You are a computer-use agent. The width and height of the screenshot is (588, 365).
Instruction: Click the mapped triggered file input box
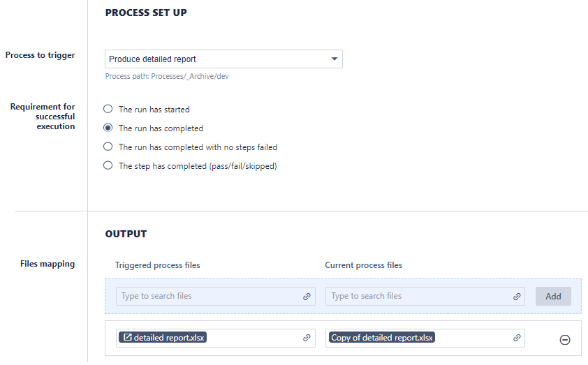pos(255,338)
